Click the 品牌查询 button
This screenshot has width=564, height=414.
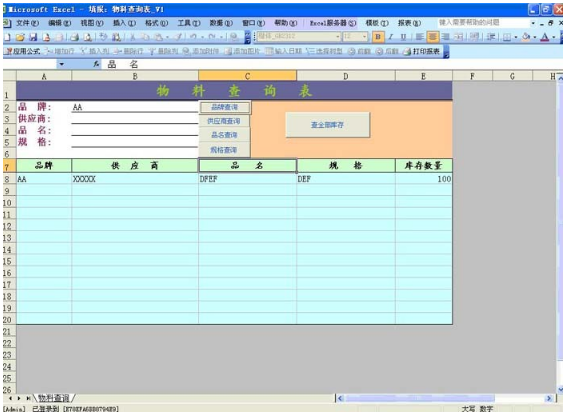[224, 107]
